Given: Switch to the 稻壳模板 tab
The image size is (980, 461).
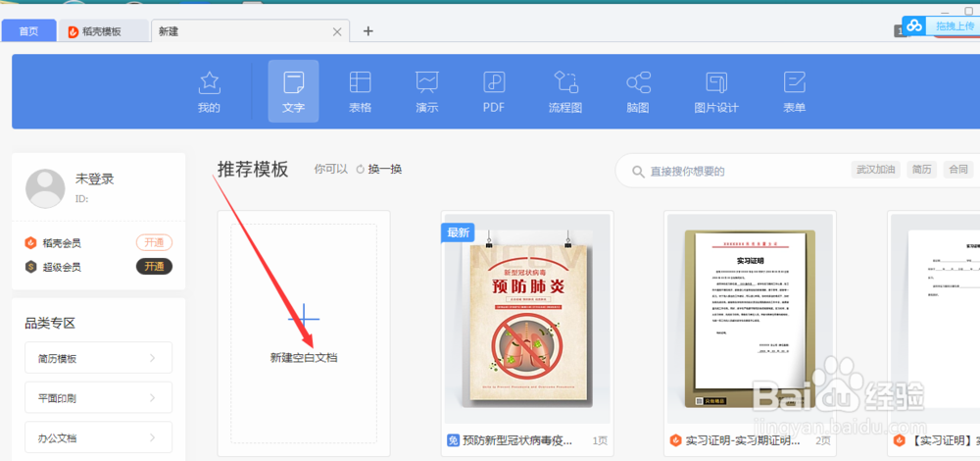Looking at the screenshot, I should pos(104,31).
